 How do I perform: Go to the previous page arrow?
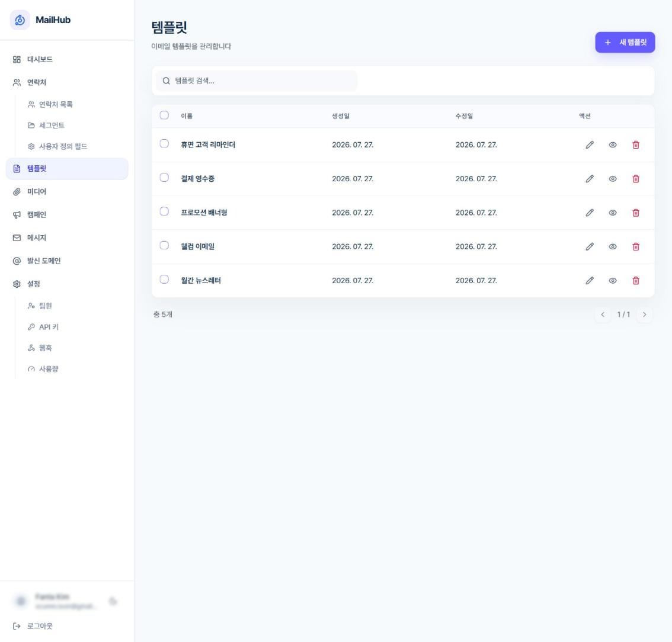[x=603, y=314]
